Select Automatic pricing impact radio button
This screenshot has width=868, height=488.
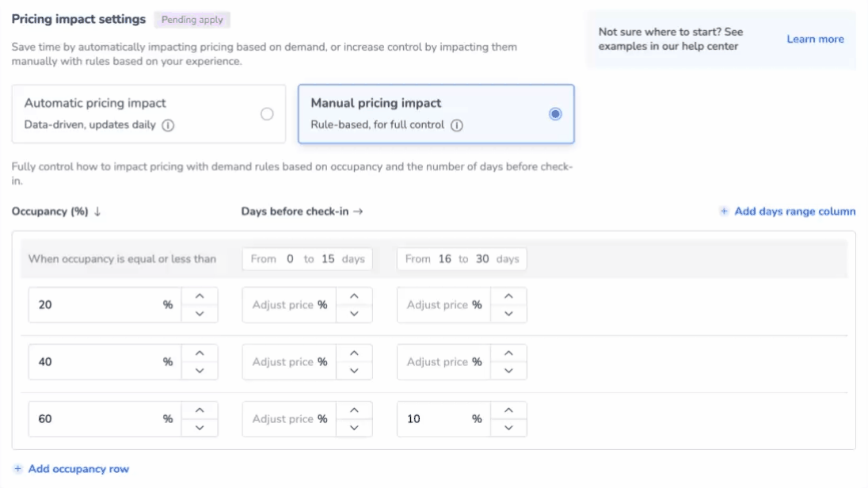tap(267, 114)
